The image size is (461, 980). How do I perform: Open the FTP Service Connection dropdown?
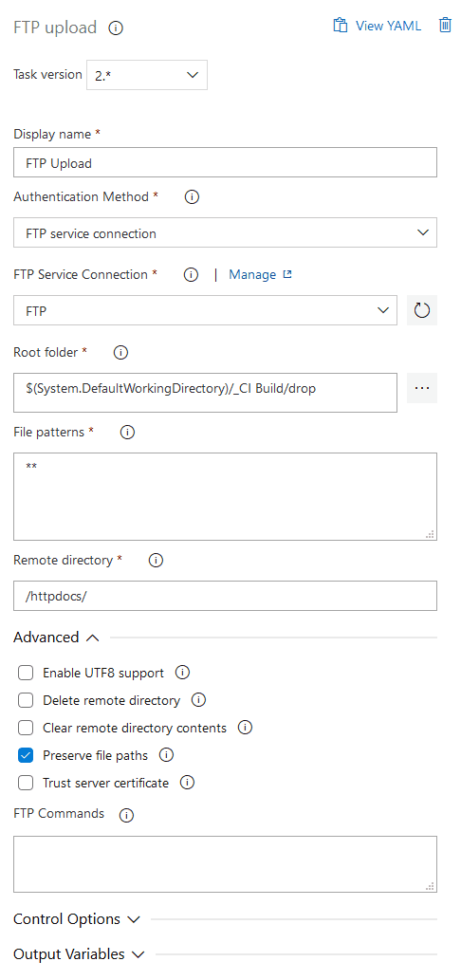tap(205, 310)
